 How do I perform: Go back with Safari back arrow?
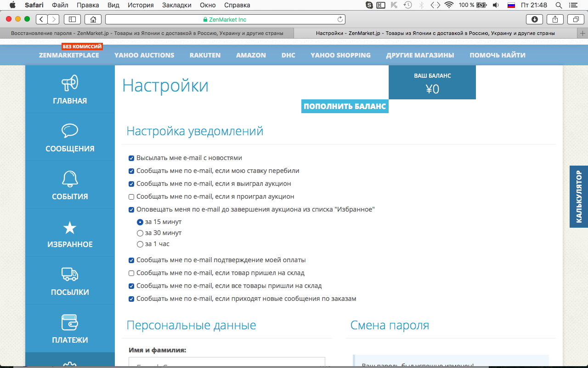pos(42,19)
